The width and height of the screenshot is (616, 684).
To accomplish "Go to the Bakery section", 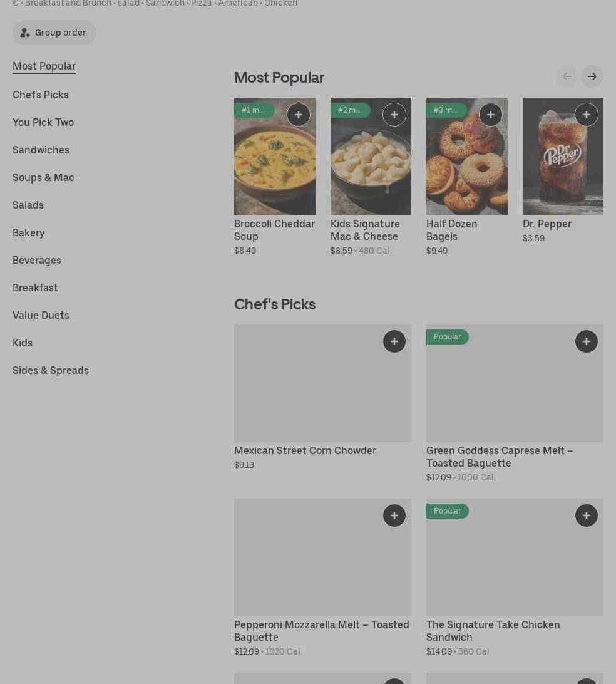I will (x=29, y=232).
